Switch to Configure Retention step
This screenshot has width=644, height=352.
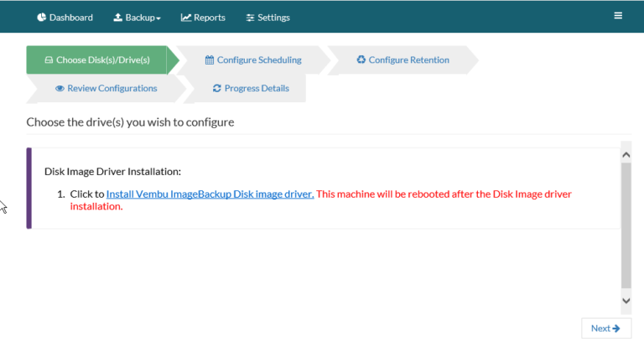click(402, 60)
